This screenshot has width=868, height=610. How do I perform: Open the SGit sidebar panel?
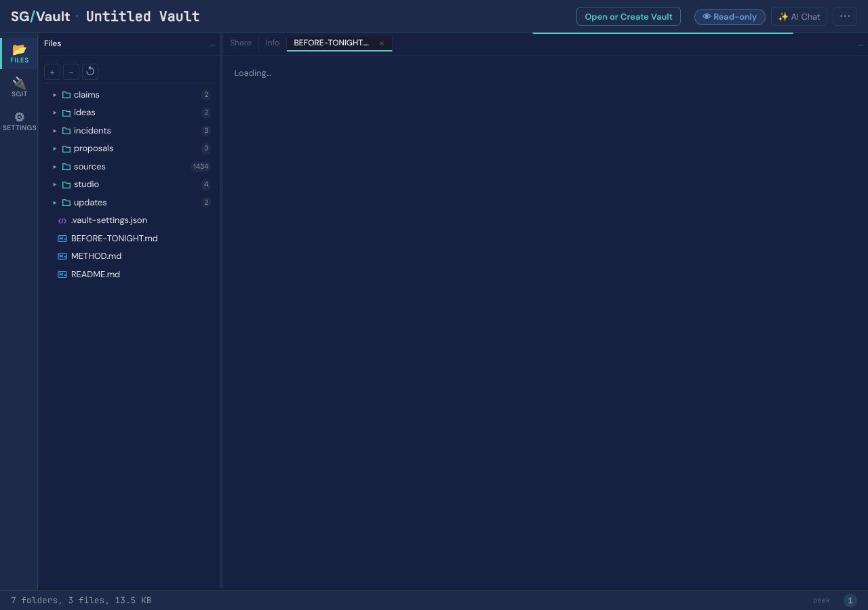pos(19,87)
